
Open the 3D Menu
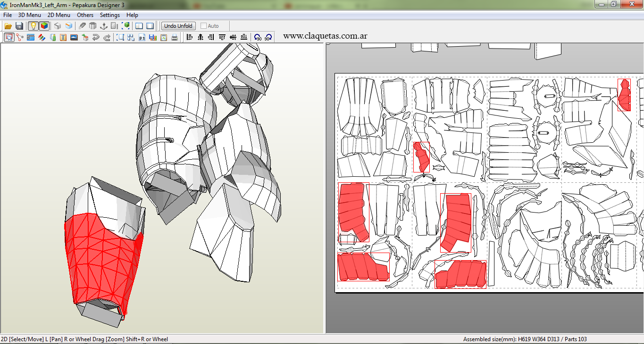[30, 15]
